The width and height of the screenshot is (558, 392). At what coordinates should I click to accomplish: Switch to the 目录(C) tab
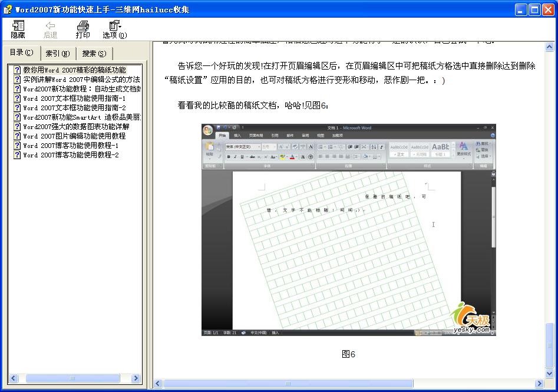point(21,52)
